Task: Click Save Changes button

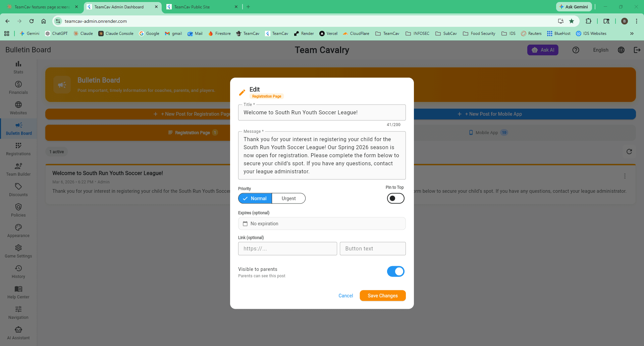Action: pyautogui.click(x=383, y=296)
